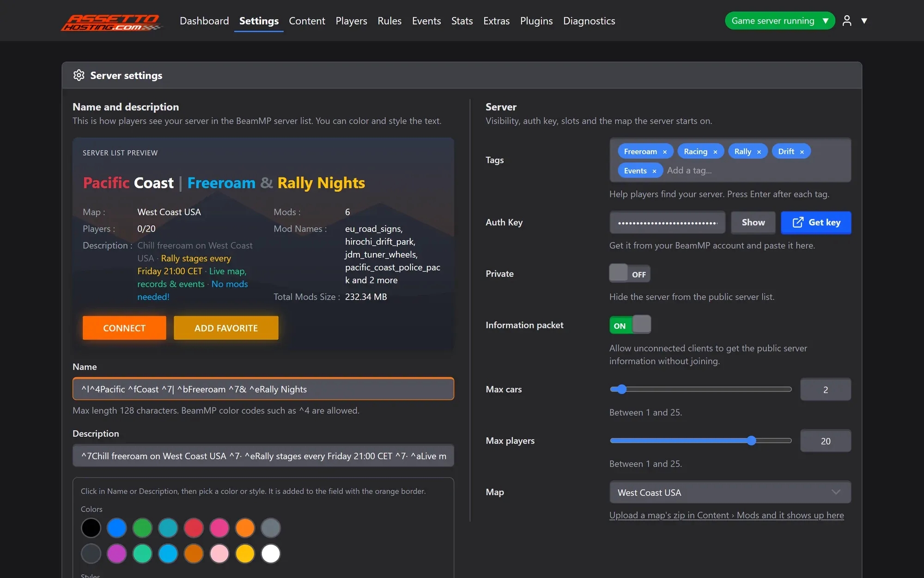Click the Description input field
This screenshot has height=578, width=924.
coord(263,456)
